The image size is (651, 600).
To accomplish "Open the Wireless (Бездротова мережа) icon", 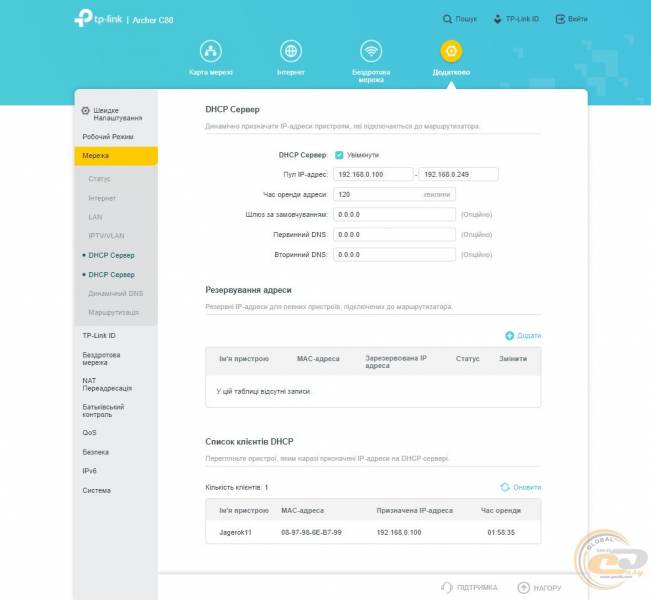I will (371, 51).
